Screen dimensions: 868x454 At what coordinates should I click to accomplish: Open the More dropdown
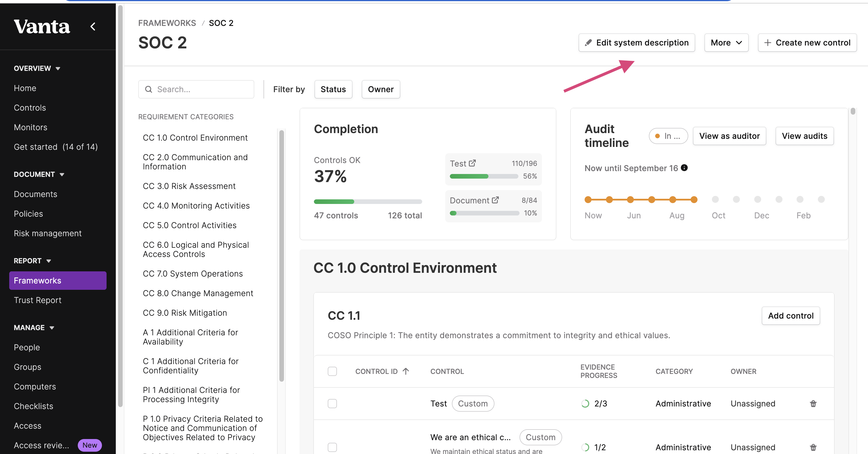point(726,43)
